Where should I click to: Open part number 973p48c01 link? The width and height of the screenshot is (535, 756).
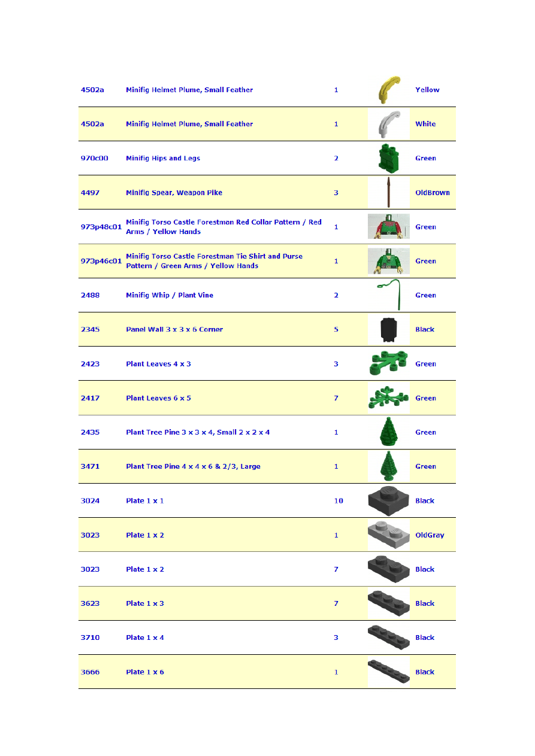tap(101, 227)
